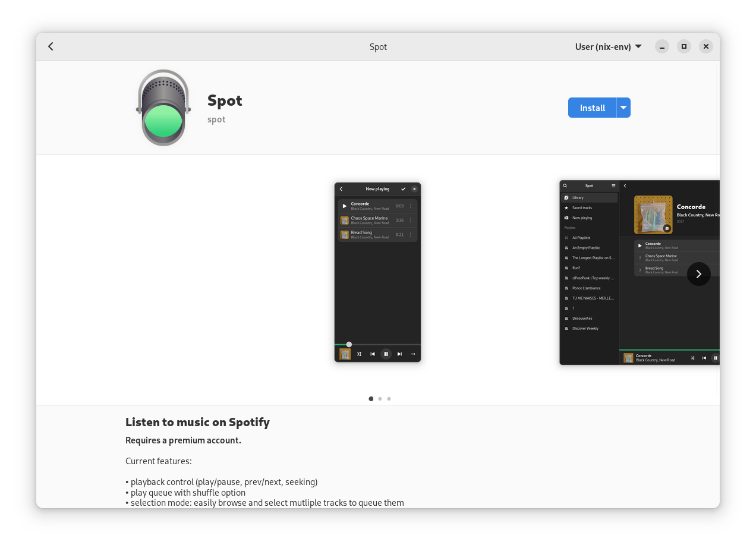Click the lowercase "spot" package name
The image size is (756, 548).
point(216,119)
